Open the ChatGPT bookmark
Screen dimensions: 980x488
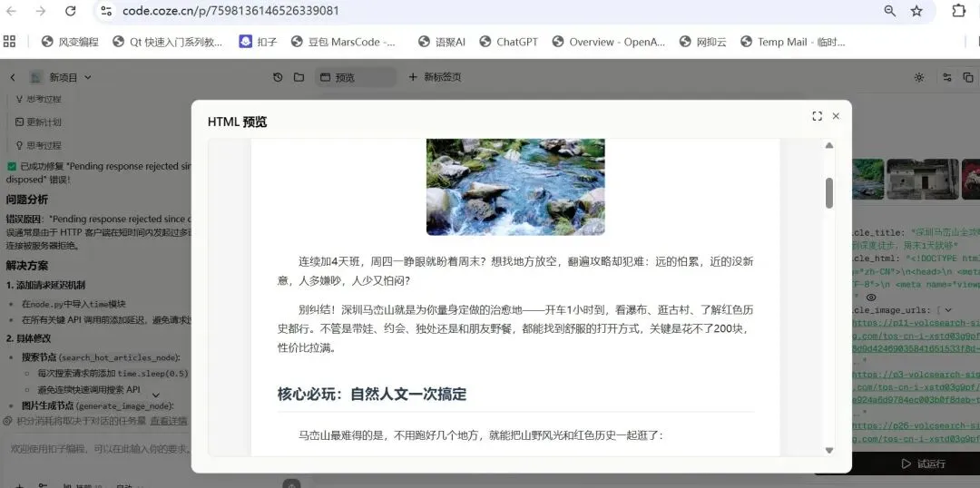[509, 42]
